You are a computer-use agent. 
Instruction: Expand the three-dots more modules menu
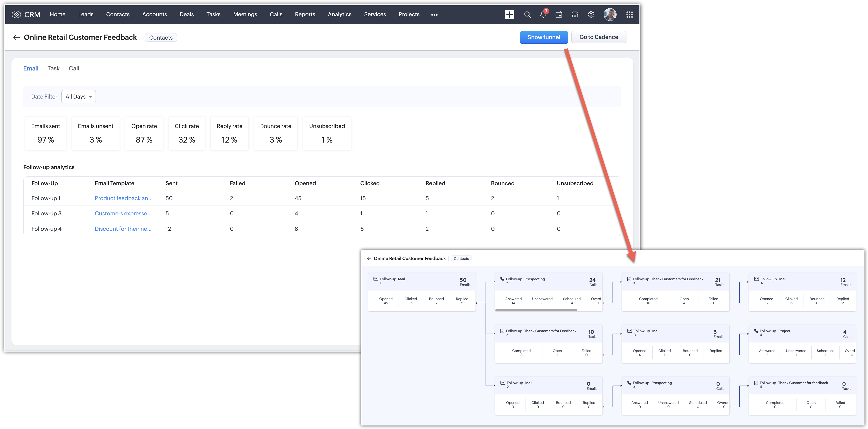pyautogui.click(x=434, y=15)
